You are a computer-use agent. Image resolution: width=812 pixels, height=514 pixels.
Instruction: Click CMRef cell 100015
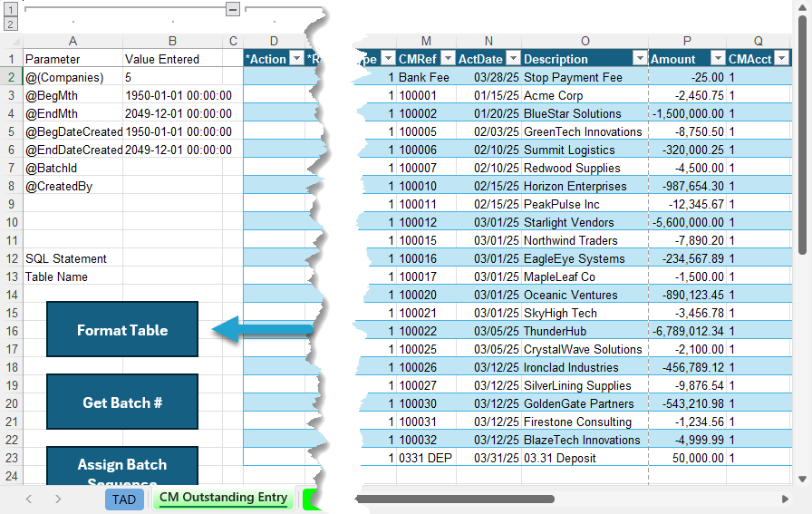pos(426,240)
